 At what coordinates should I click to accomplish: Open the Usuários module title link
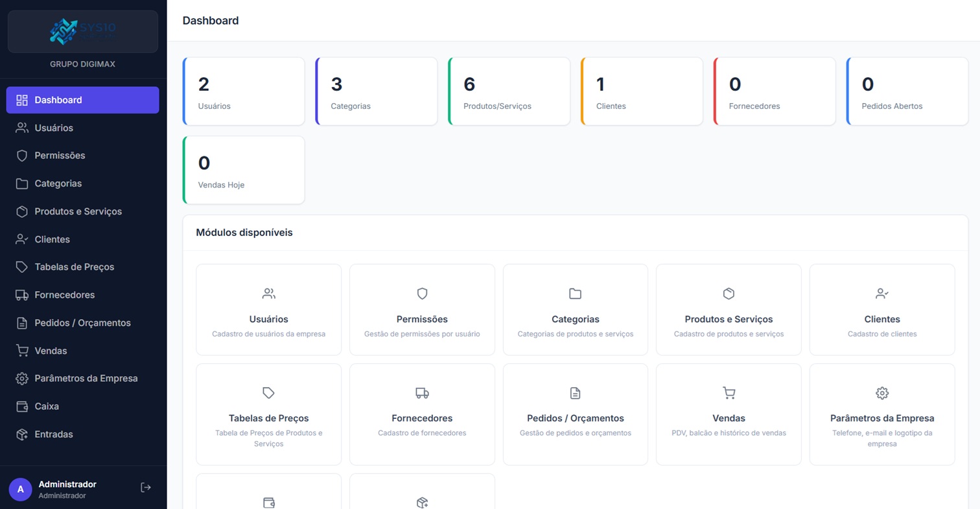(x=268, y=319)
